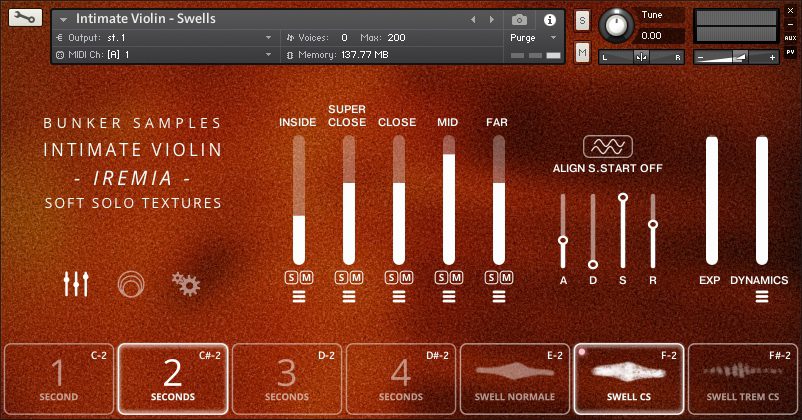This screenshot has height=420, width=802.
Task: Open the FAR mic hamburger menu
Action: [499, 296]
